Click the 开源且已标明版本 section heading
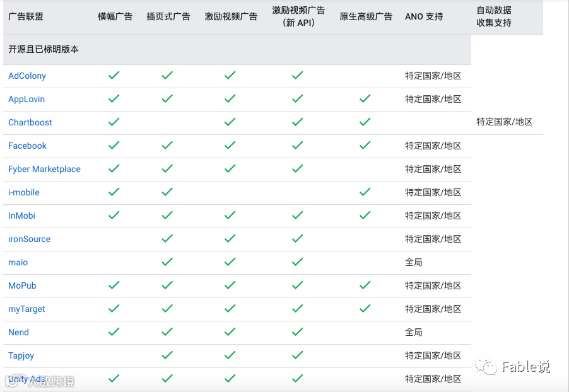This screenshot has height=392, width=569. point(44,49)
